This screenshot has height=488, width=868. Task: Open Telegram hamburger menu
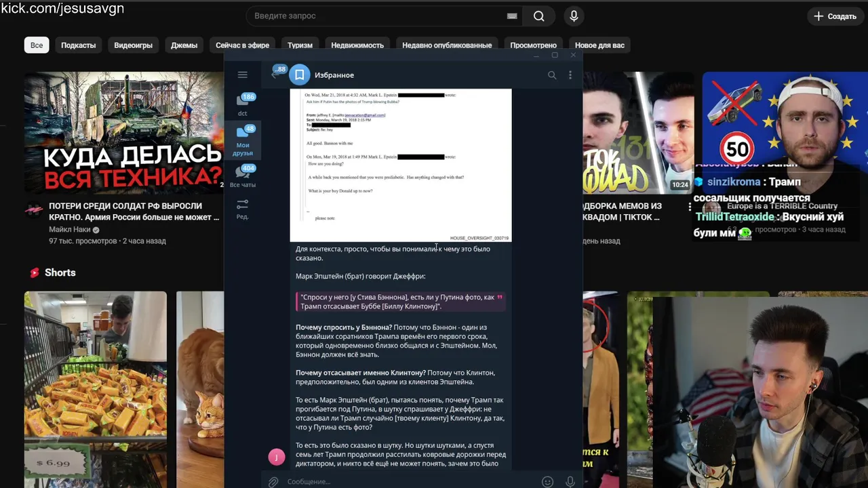[x=243, y=75]
